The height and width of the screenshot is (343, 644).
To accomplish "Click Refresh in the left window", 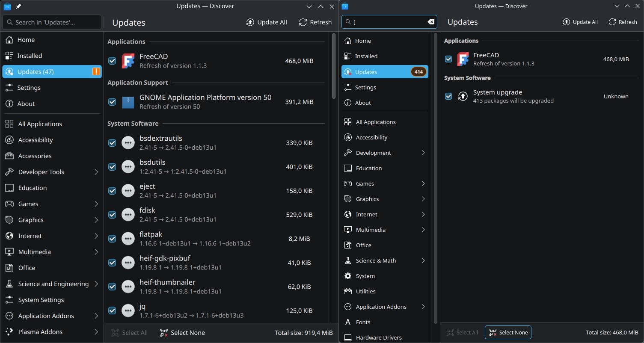I will [315, 22].
